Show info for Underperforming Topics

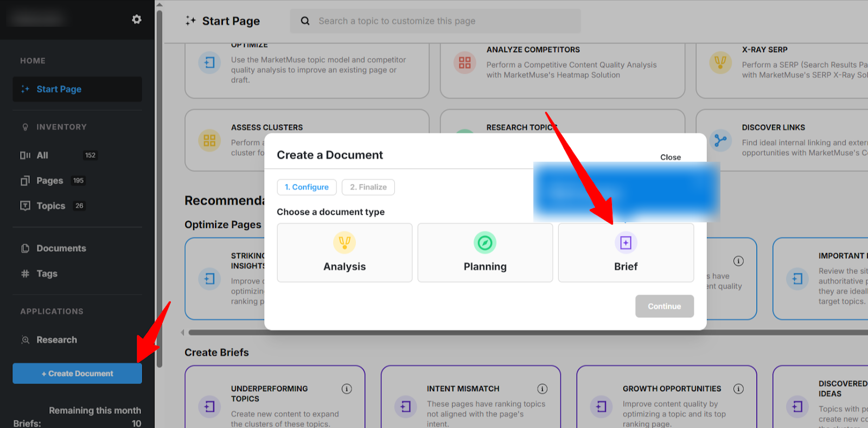347,389
